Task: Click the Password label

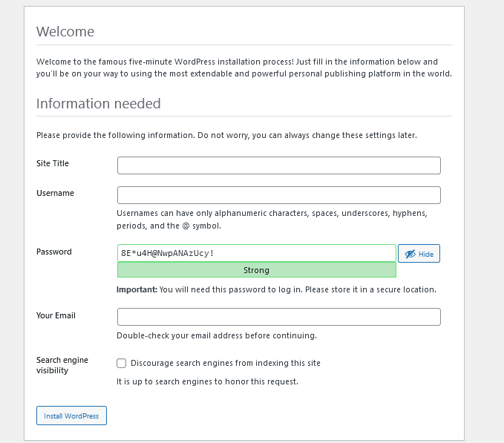Action: click(53, 252)
